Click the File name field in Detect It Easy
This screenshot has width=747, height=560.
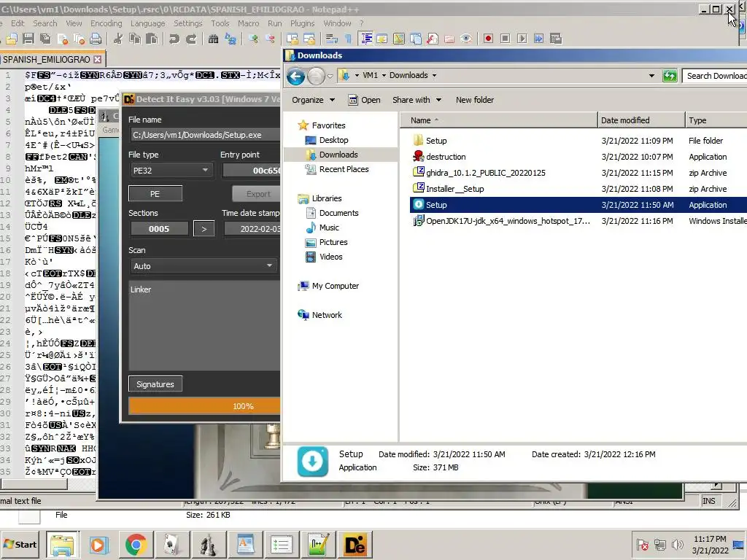point(205,135)
